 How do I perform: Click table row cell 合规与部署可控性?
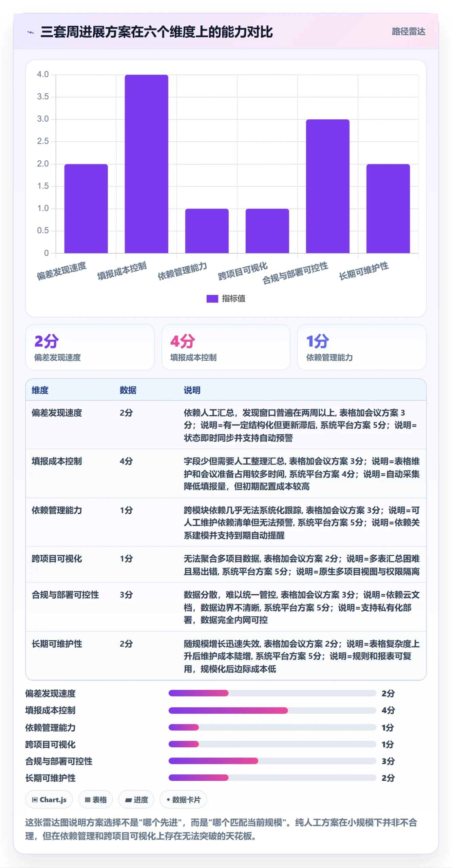tap(65, 595)
